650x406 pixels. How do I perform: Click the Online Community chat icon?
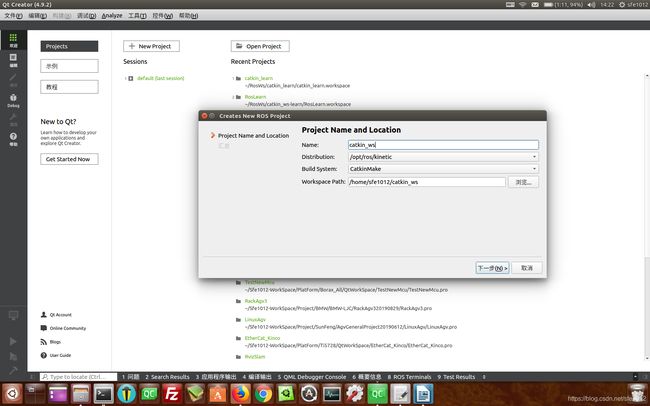click(x=44, y=328)
